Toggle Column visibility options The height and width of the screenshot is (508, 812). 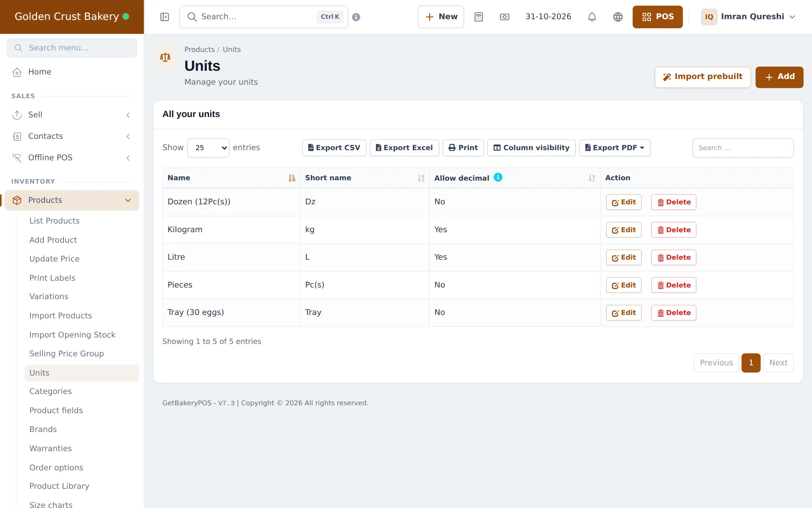click(x=531, y=148)
